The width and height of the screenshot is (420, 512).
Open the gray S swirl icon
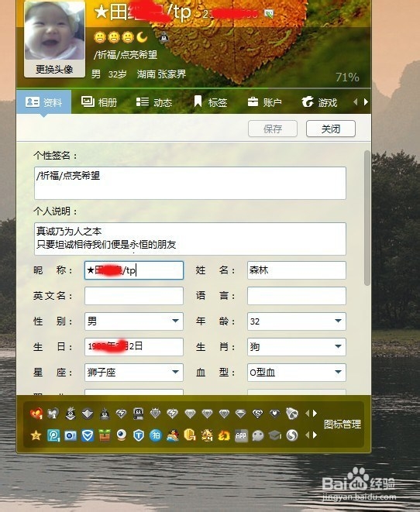pos(292,435)
